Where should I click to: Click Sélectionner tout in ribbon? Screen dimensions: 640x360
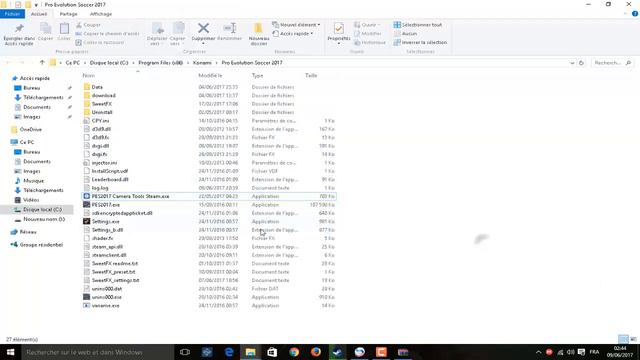pos(418,25)
